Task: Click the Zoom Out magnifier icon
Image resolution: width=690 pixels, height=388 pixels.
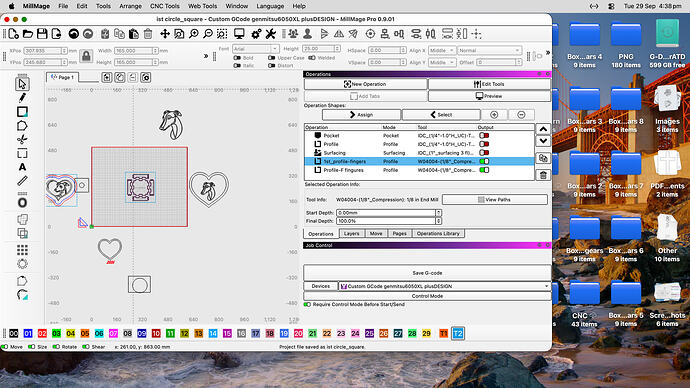Action: (x=208, y=34)
